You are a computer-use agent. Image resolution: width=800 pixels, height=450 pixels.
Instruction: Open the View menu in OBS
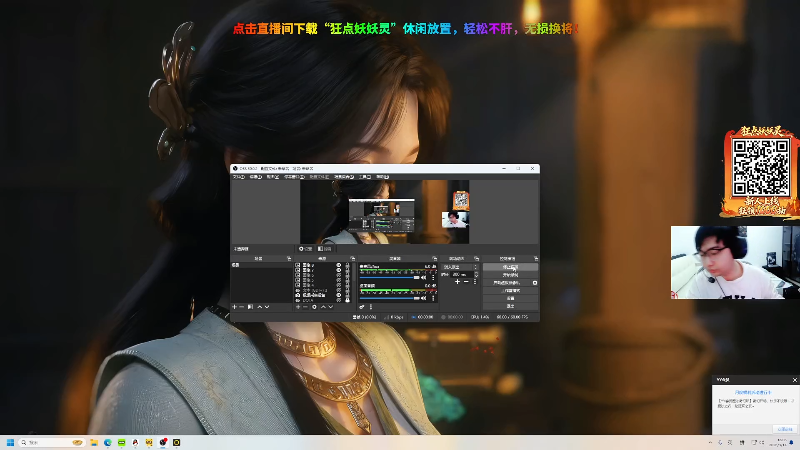pyautogui.click(x=273, y=177)
